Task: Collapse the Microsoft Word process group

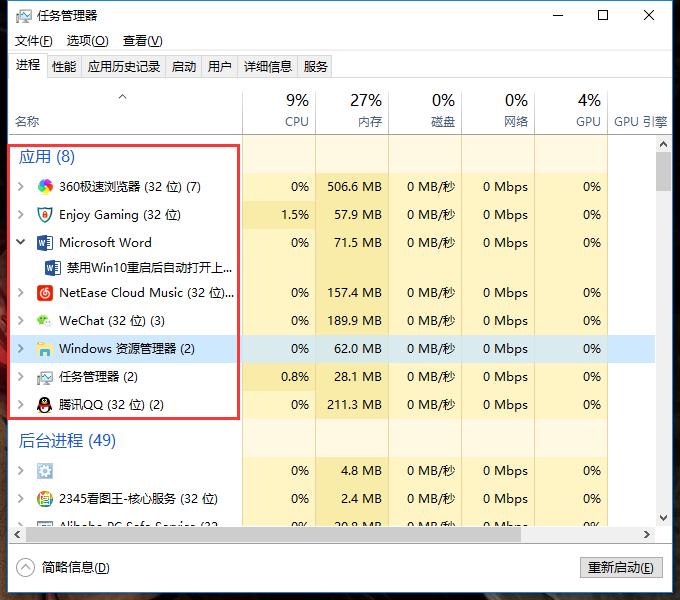Action: point(20,242)
